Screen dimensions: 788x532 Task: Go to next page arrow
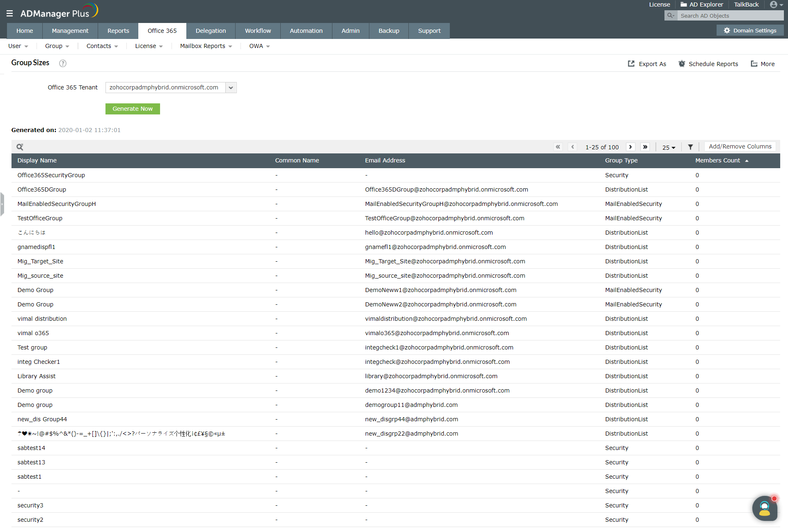click(x=630, y=147)
